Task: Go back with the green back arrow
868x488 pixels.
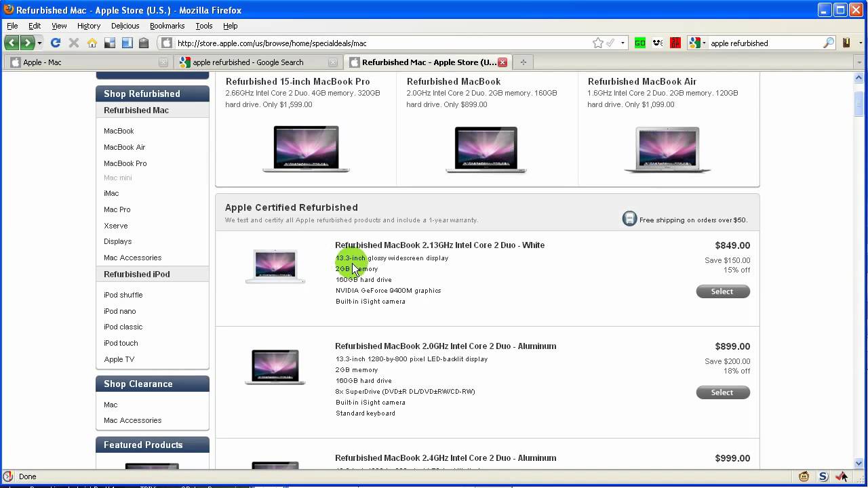Action: [x=12, y=43]
